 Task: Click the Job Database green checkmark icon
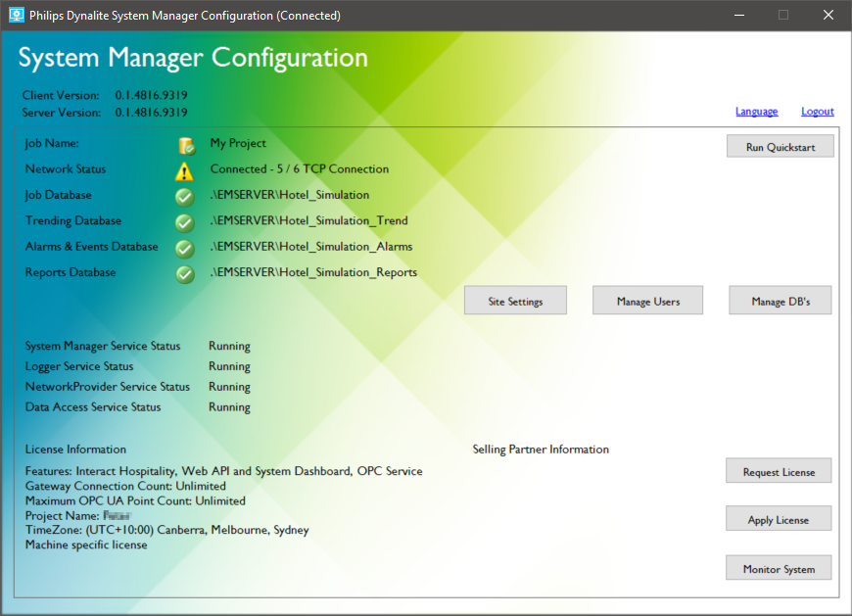pos(185,196)
